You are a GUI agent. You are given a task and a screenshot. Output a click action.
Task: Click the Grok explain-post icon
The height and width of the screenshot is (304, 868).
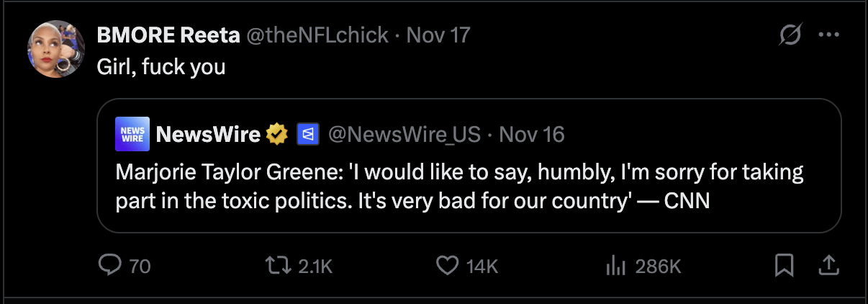tap(791, 35)
